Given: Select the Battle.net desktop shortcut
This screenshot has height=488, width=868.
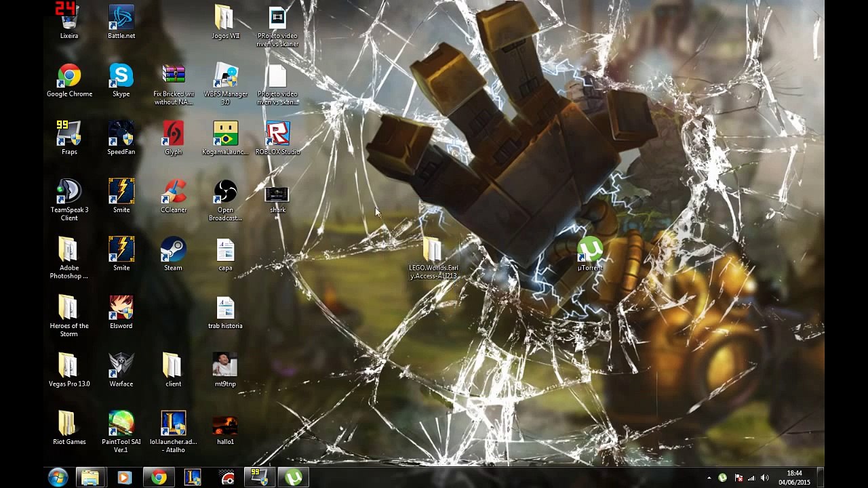Looking at the screenshot, I should click(121, 20).
